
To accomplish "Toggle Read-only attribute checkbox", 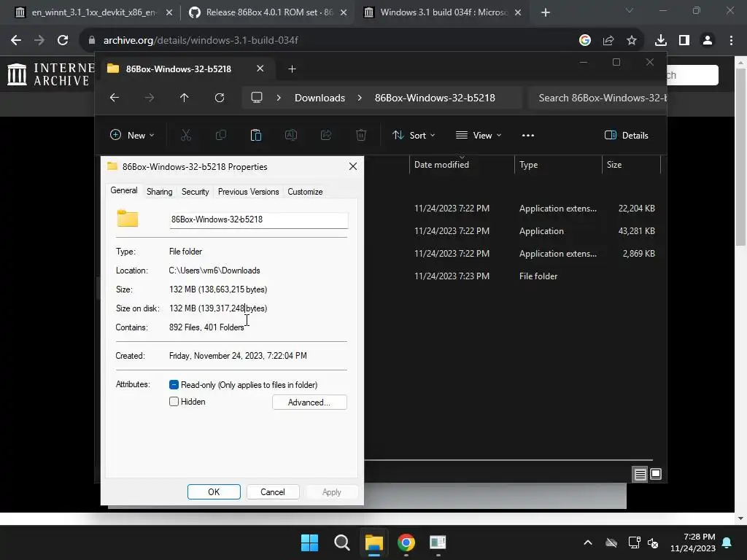I will click(x=174, y=384).
